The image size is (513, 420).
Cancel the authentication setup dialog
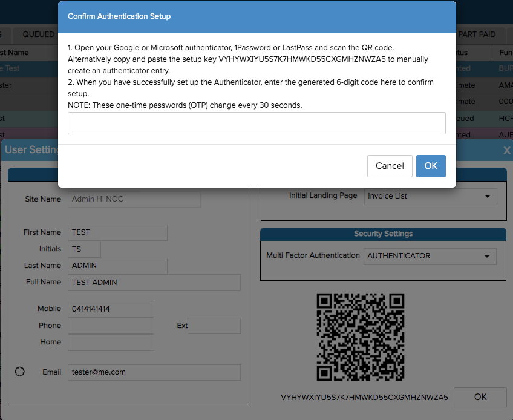click(x=390, y=166)
